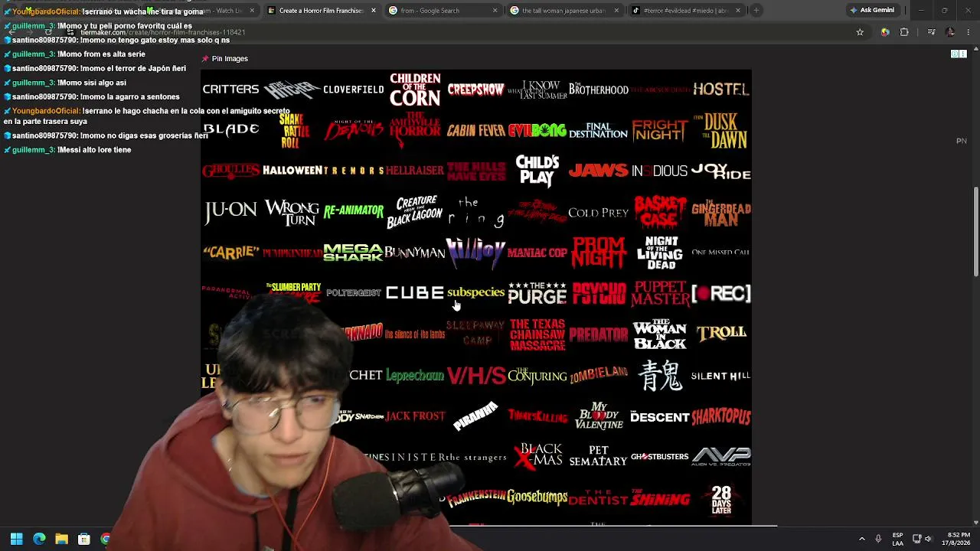The width and height of the screenshot is (980, 551).
Task: Click the Hostel franchise logo
Action: point(720,90)
